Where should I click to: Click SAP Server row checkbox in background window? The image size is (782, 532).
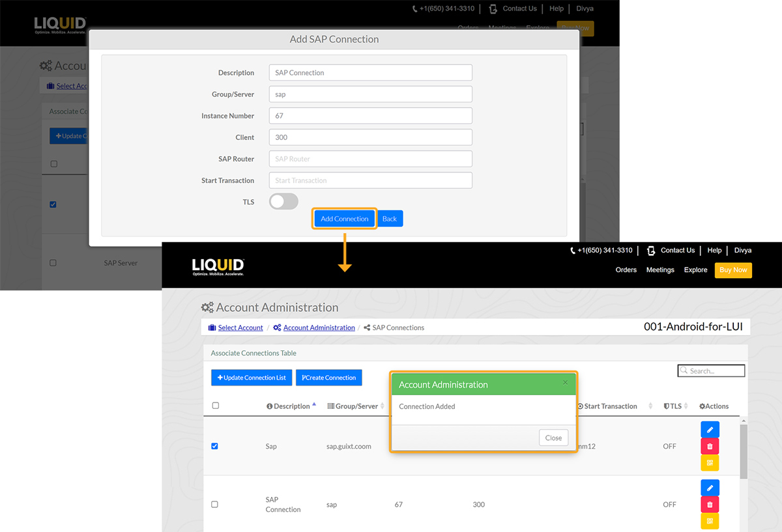click(53, 263)
